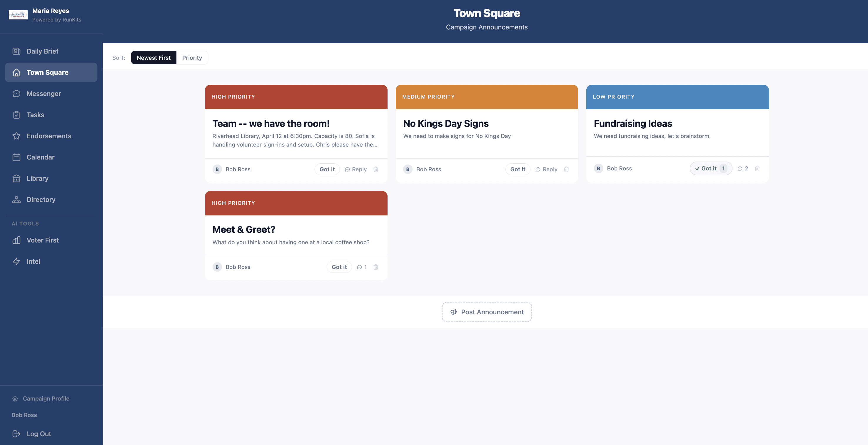Sort announcements by Newest First
The image size is (868, 445).
coord(154,58)
